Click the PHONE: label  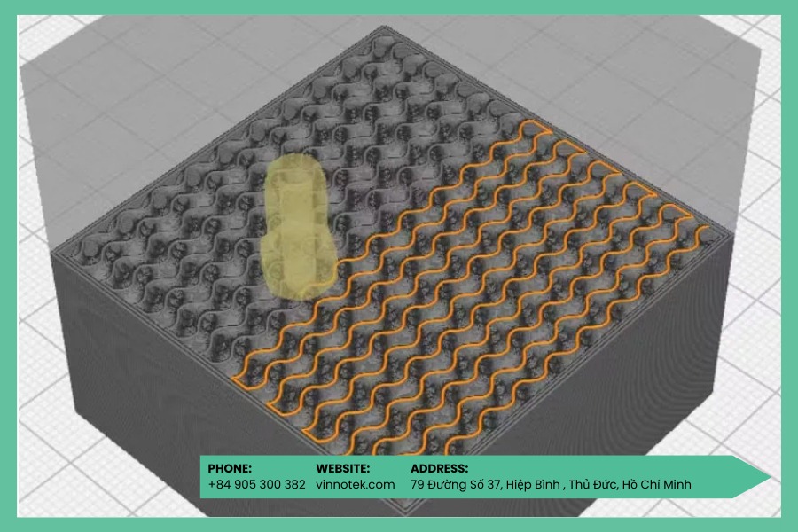[x=230, y=468]
